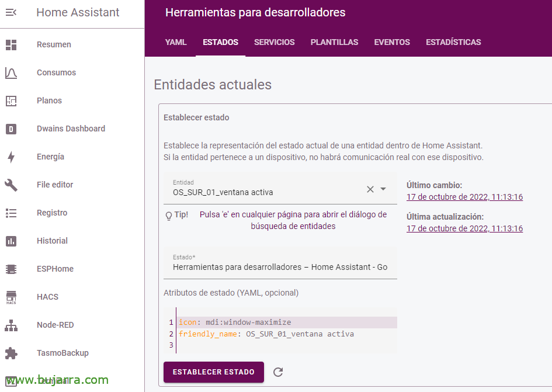Click the Consumos chart icon
552x392 pixels.
(11, 73)
